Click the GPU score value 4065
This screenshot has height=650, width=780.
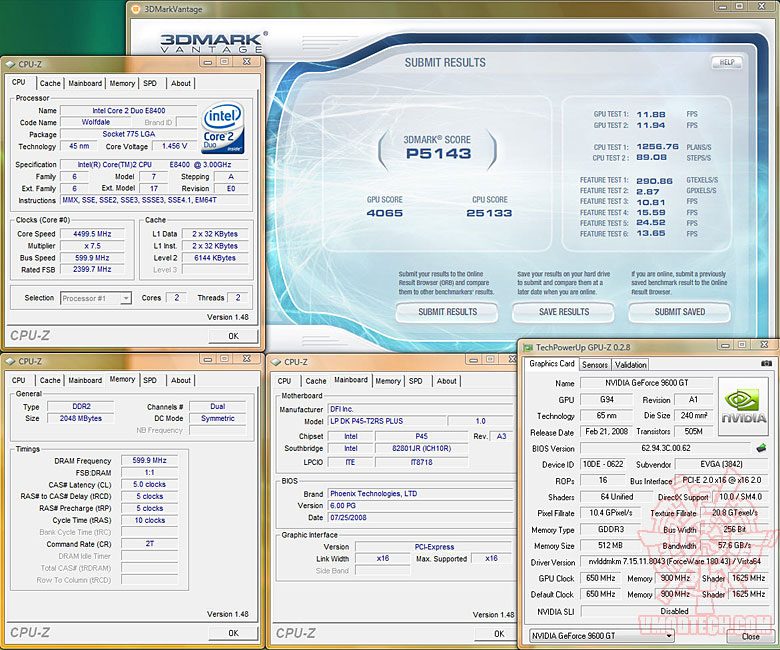coord(385,213)
